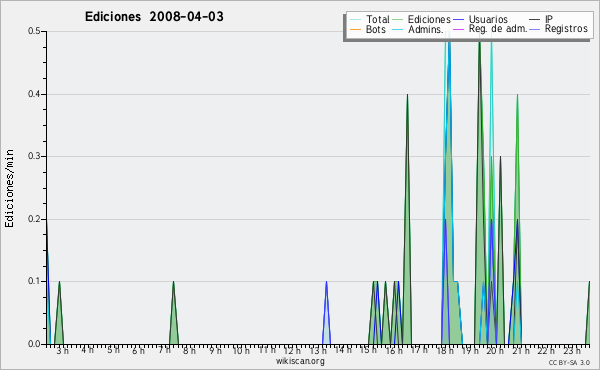Click the orange Bots legend line swatch
This screenshot has width=600, height=370.
pos(355,29)
